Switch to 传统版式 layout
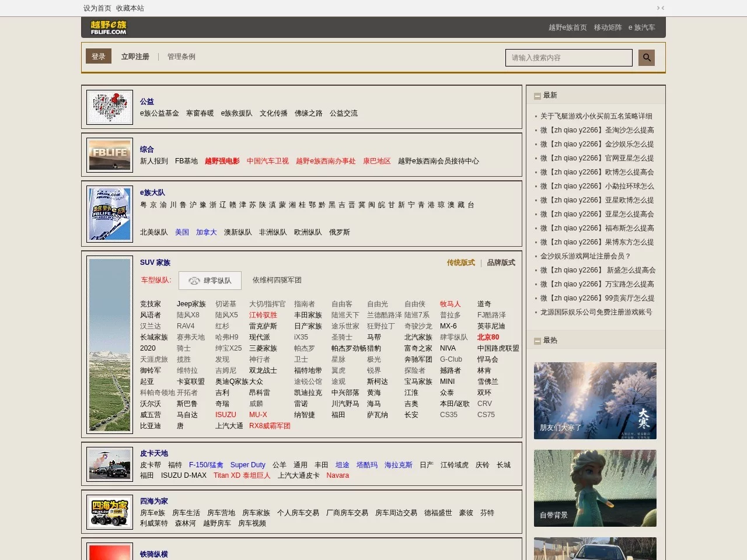 (x=460, y=262)
